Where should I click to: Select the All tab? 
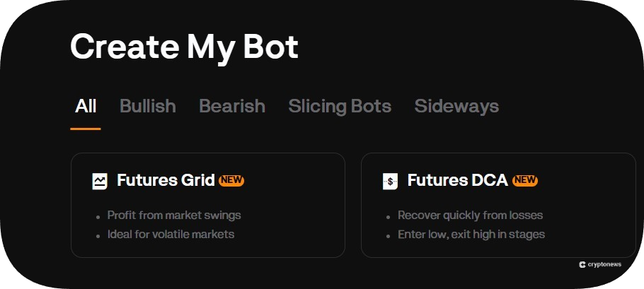[86, 106]
